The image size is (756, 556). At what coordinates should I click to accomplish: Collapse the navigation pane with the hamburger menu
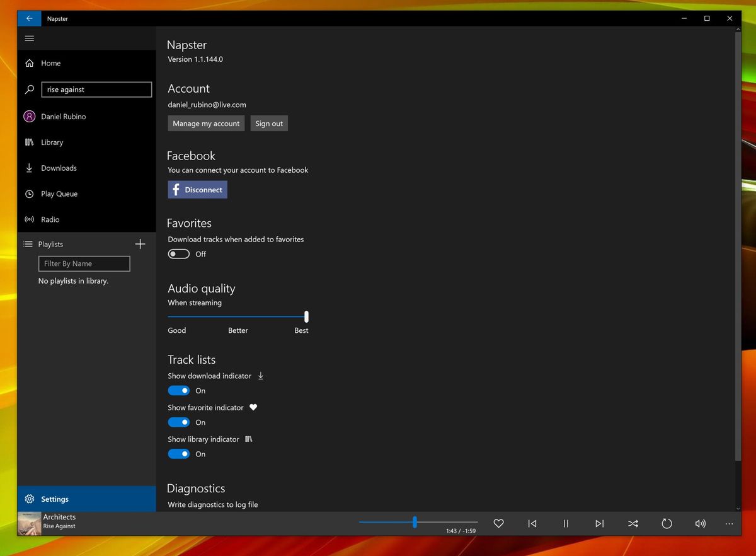29,38
